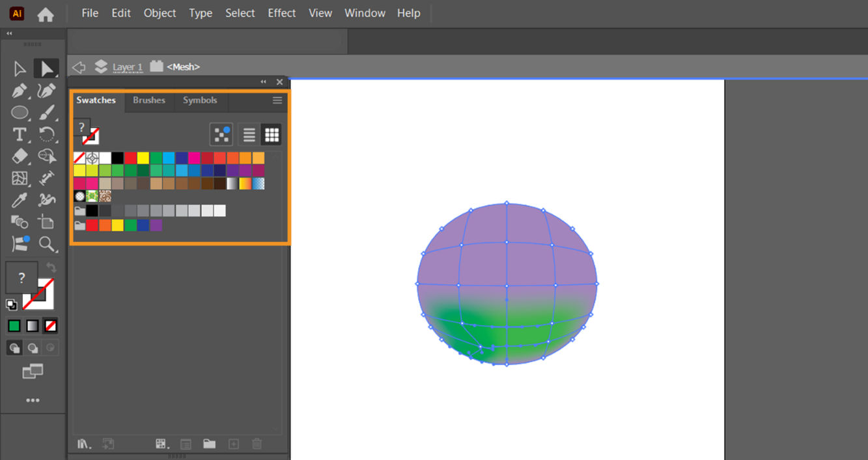The height and width of the screenshot is (460, 868).
Task: Select the Ellipse tool
Action: (x=20, y=113)
